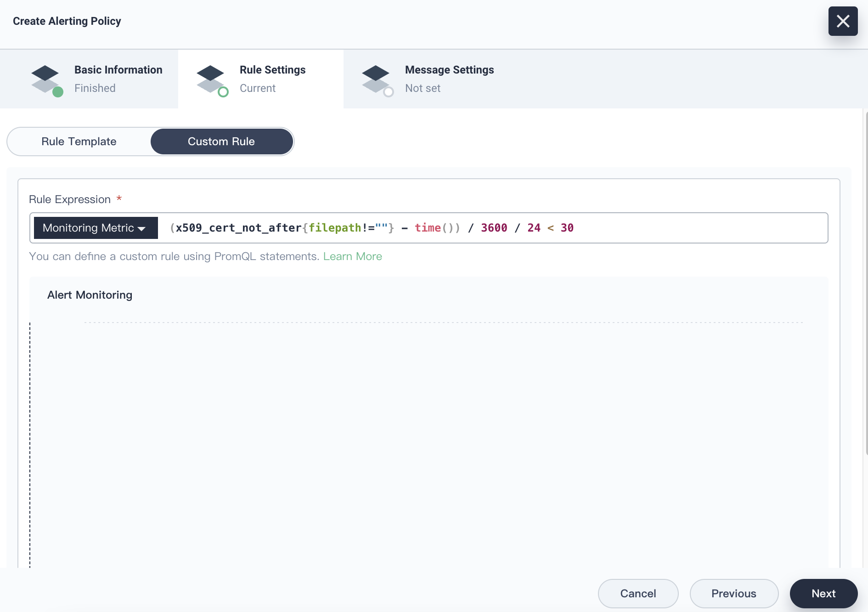Click the Basic Information layered step icon
Viewport: 868px width, 612px height.
pos(45,78)
